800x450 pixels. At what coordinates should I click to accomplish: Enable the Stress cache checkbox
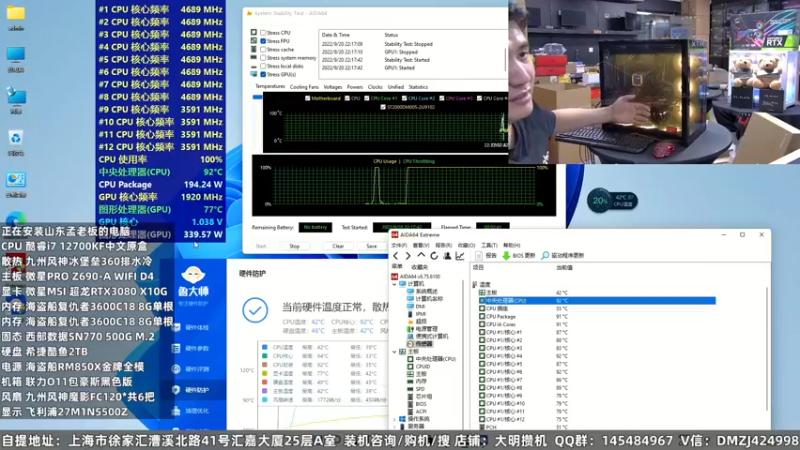pos(263,49)
